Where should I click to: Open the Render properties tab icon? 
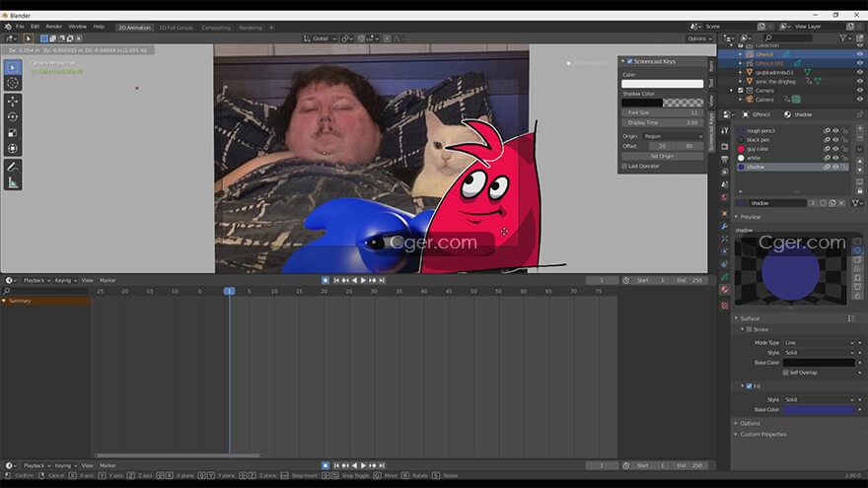point(725,147)
